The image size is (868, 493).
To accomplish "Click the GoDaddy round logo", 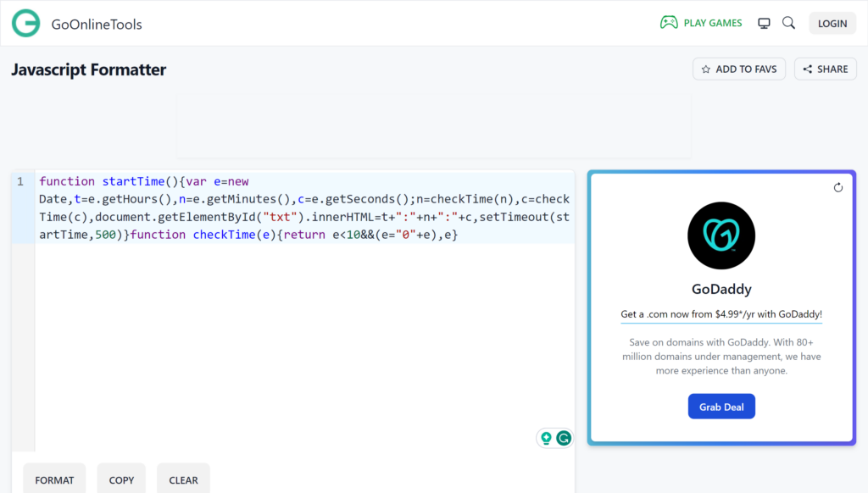I will [721, 235].
